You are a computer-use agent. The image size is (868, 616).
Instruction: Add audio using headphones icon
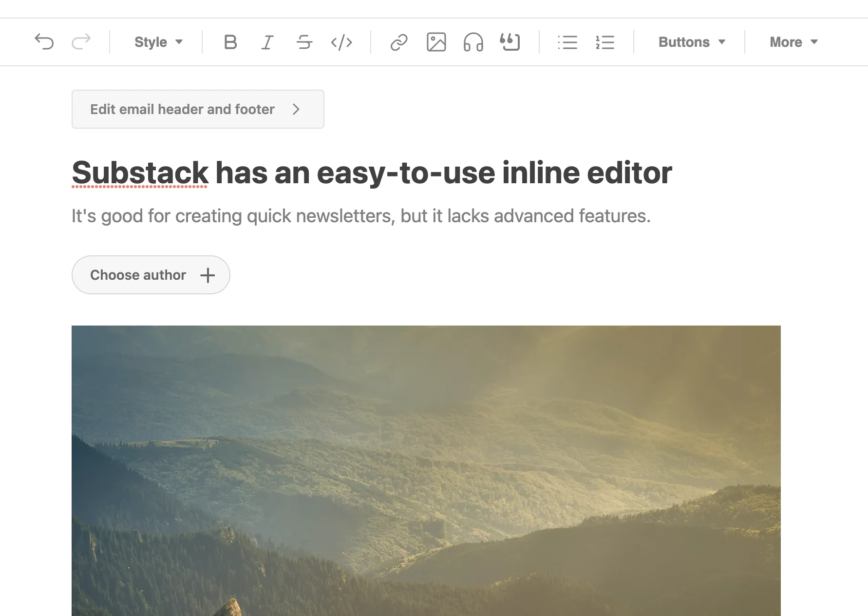click(473, 42)
